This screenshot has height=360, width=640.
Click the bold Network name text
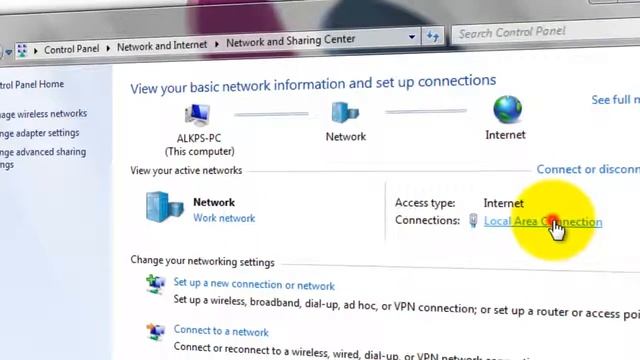click(214, 202)
